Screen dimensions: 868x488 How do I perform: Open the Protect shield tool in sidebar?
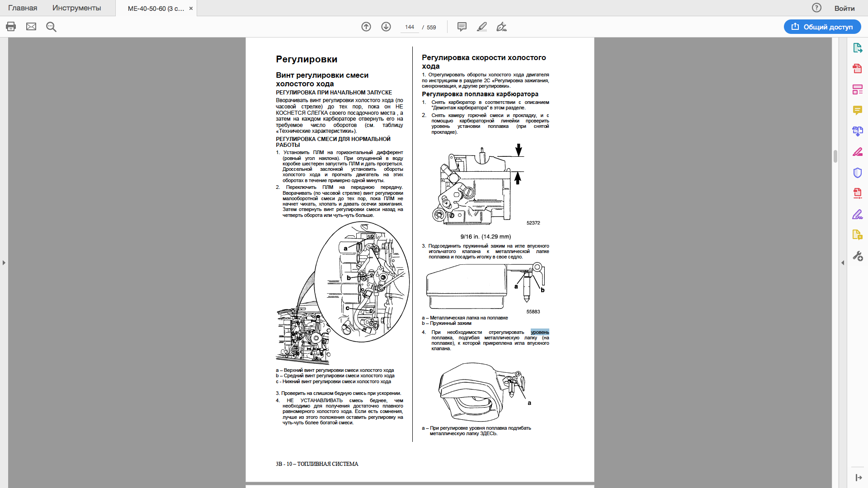[x=857, y=173]
